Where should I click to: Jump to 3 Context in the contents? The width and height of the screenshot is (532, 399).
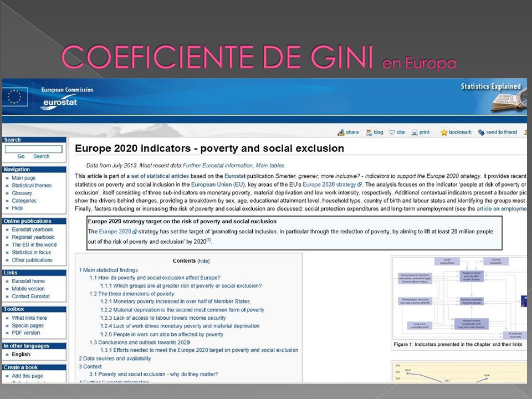tap(90, 367)
